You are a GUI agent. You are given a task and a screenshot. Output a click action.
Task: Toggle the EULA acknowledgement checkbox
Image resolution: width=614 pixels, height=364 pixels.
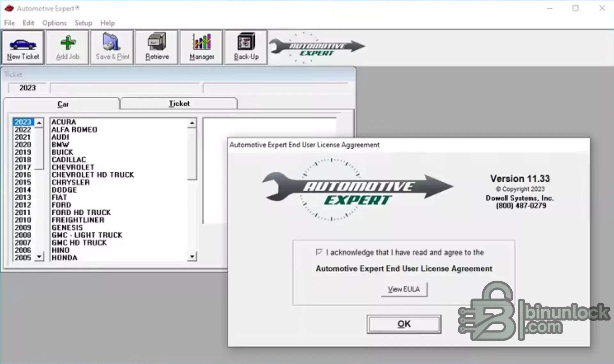click(x=319, y=252)
